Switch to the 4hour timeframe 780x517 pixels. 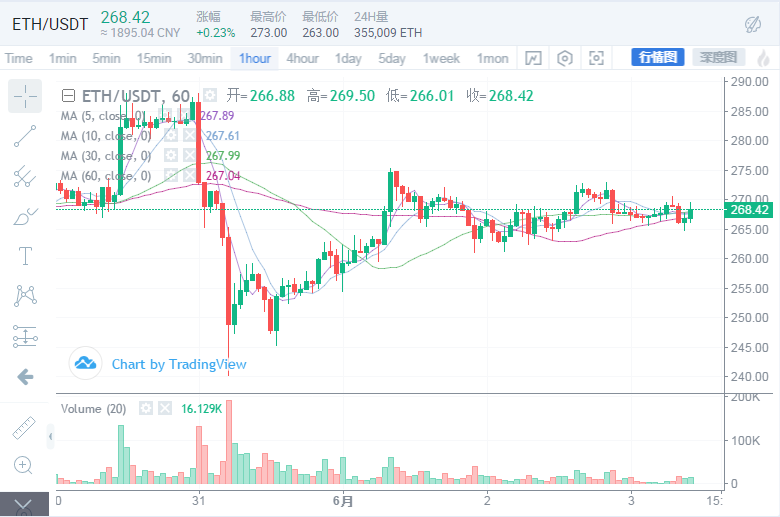(303, 58)
